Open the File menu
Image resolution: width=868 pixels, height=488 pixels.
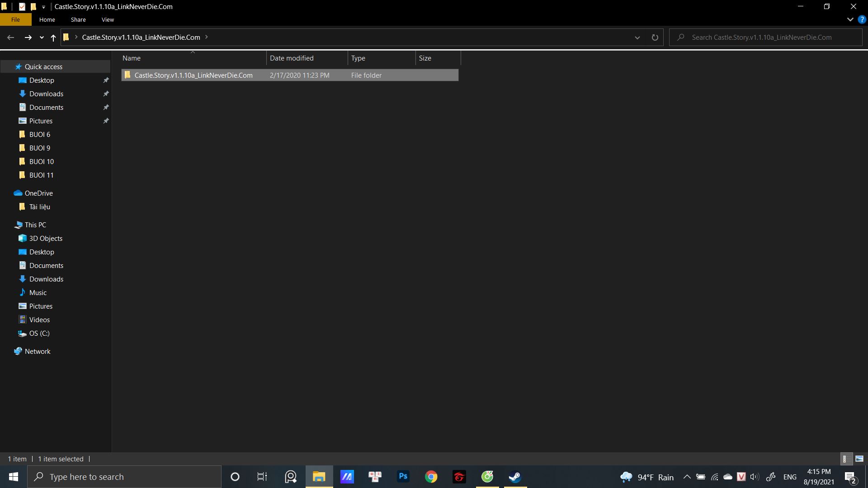[15, 20]
